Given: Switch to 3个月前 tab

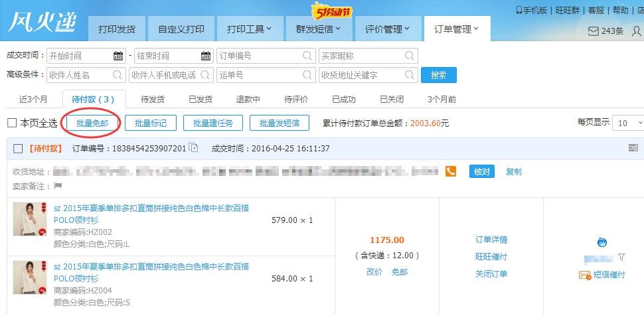Looking at the screenshot, I should click(x=442, y=100).
